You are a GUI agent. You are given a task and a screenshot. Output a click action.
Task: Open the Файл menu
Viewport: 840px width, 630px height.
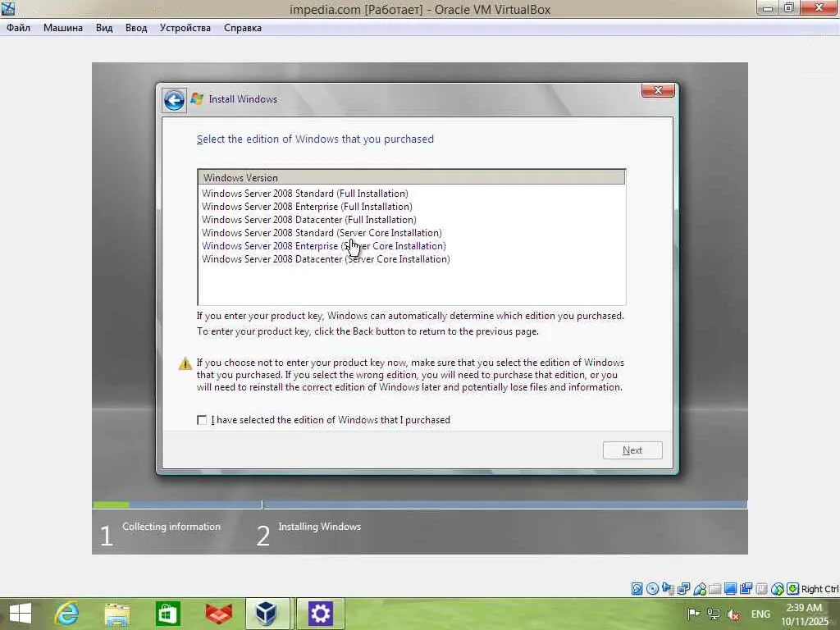point(18,28)
